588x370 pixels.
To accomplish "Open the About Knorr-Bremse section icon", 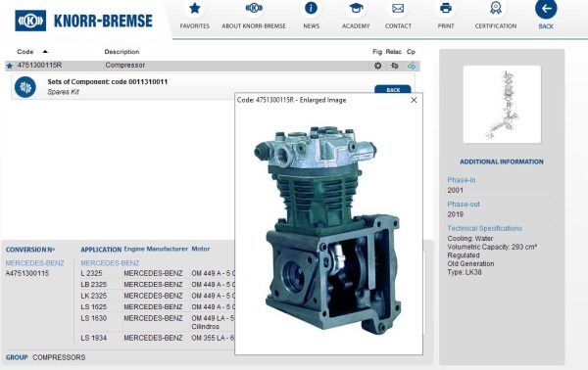I will click(254, 8).
